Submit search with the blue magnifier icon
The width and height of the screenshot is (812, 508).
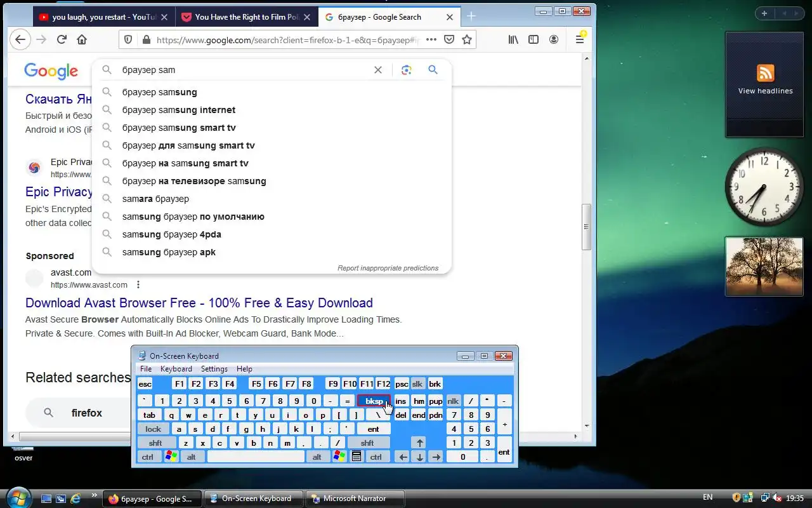coord(433,70)
